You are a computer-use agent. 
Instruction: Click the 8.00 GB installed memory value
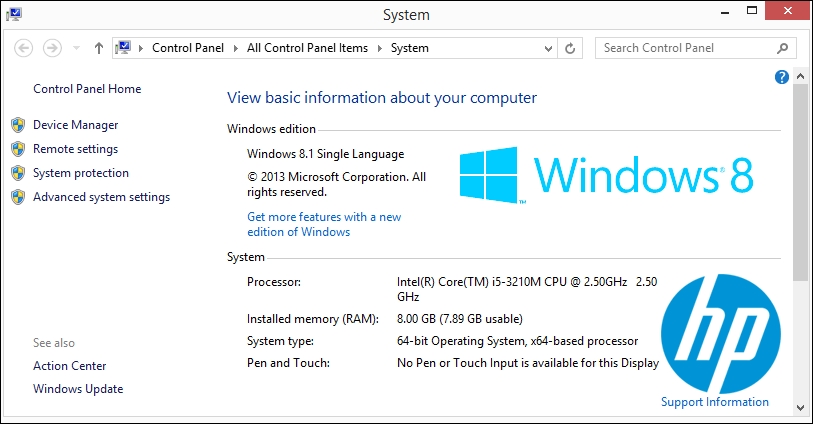click(x=460, y=319)
